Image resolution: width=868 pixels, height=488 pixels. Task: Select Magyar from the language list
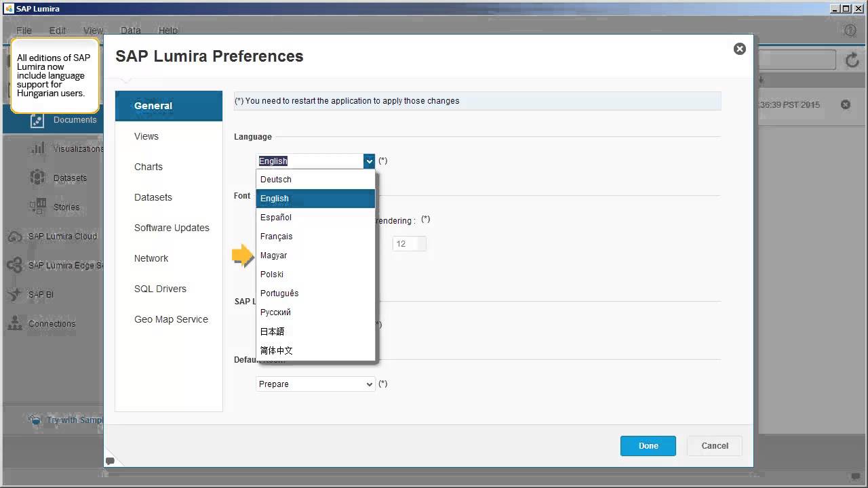click(274, 256)
